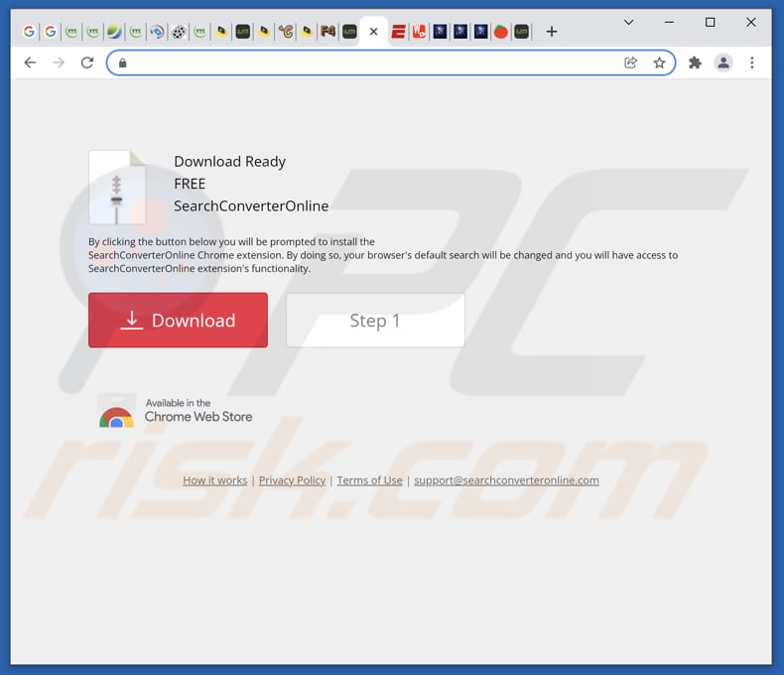The height and width of the screenshot is (675, 784).
Task: Click the support@searchconverteronline.com email link
Action: pos(506,480)
